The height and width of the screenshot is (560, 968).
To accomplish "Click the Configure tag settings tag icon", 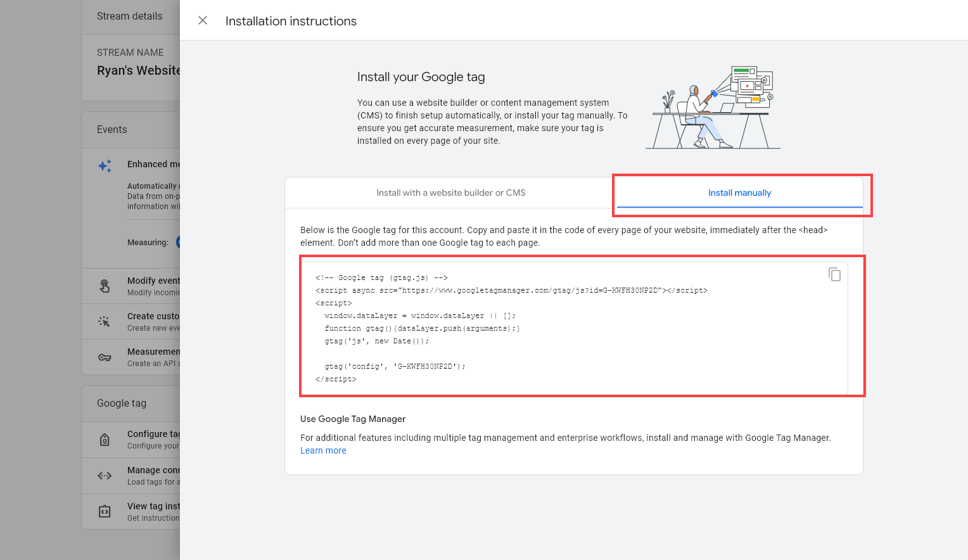I will (x=105, y=439).
